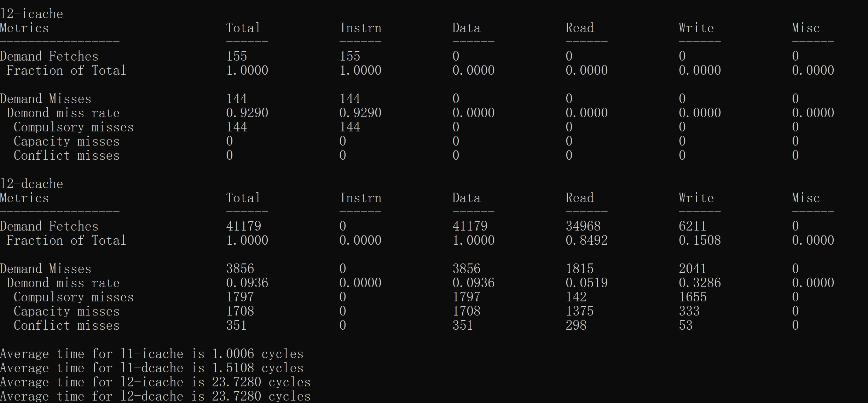Click the l2-icache Misc column header
Viewport: 868px width, 403px height.
click(806, 28)
